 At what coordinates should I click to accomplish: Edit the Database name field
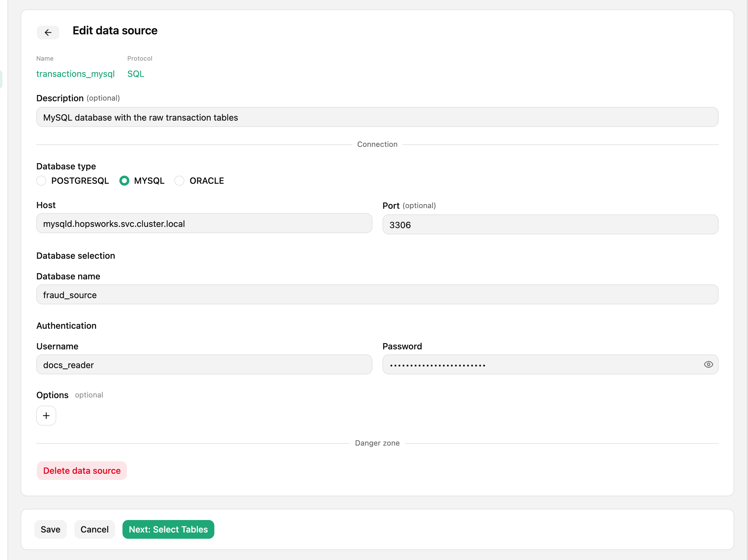point(377,295)
